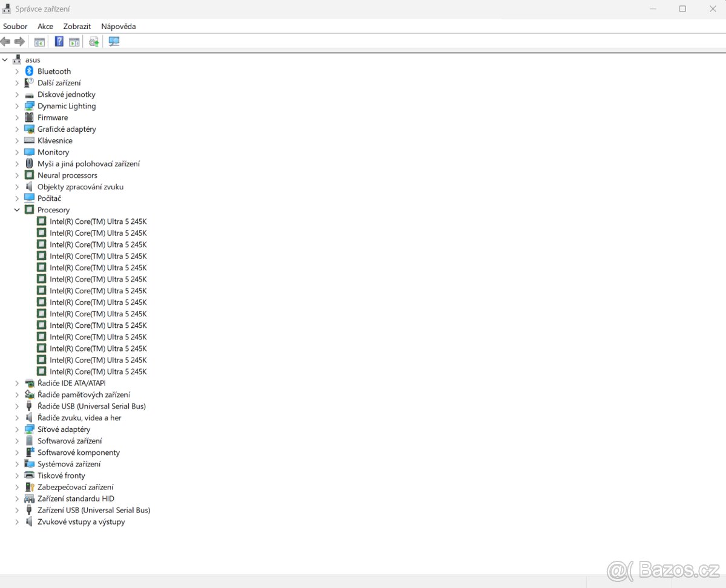This screenshot has width=726, height=588.
Task: Click the Zařízení standardu HID icon
Action: pyautogui.click(x=29, y=498)
